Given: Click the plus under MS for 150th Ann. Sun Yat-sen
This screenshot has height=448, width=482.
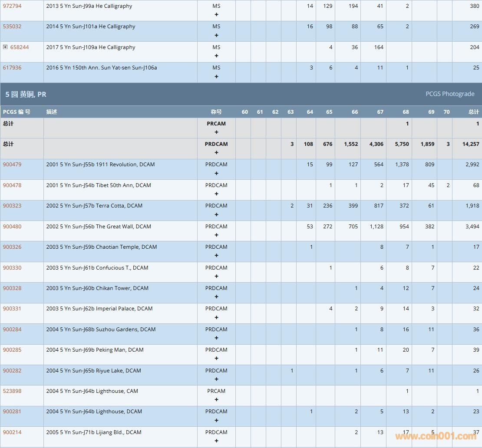Looking at the screenshot, I should tap(216, 76).
